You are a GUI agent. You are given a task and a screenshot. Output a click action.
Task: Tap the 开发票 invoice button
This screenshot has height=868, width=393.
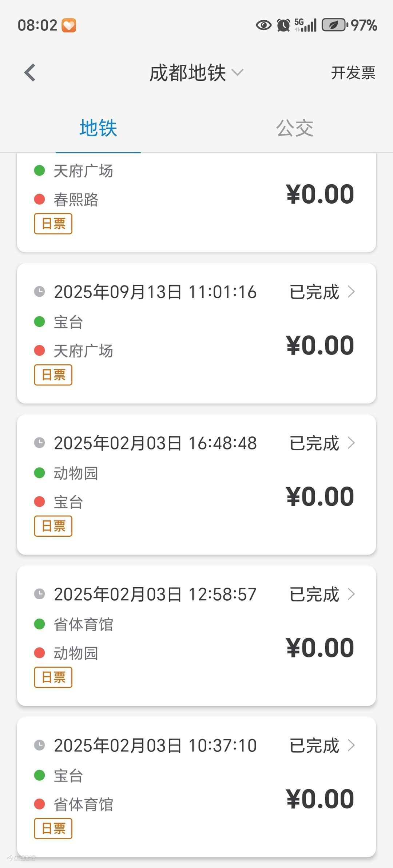353,73
